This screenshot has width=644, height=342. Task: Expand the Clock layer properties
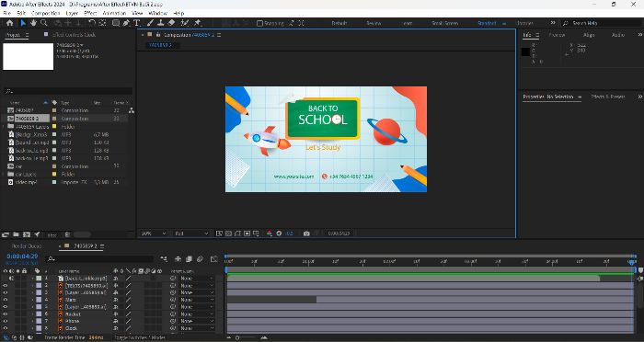32,328
